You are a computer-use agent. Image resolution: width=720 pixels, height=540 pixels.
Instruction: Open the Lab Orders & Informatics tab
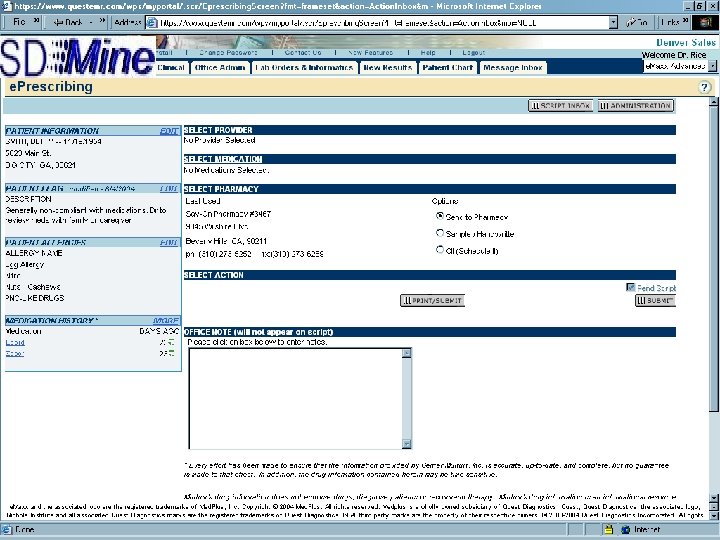point(304,68)
